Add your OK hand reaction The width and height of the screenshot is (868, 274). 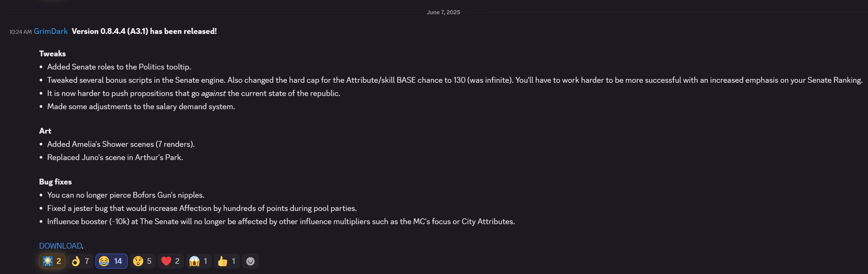pyautogui.click(x=80, y=261)
